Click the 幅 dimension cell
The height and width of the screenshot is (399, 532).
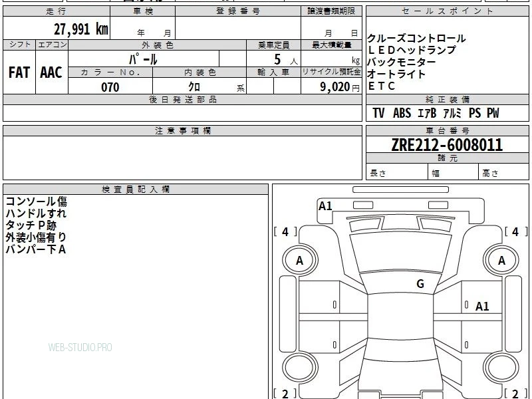(454, 172)
